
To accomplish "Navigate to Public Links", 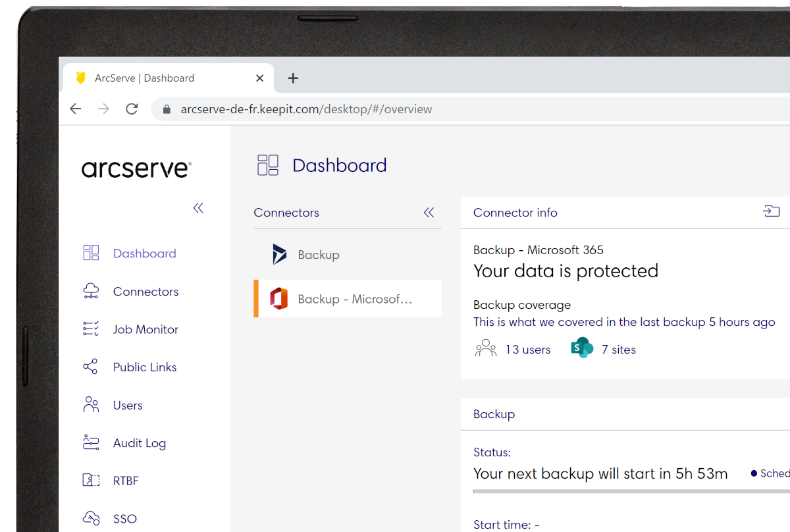I will [x=145, y=367].
